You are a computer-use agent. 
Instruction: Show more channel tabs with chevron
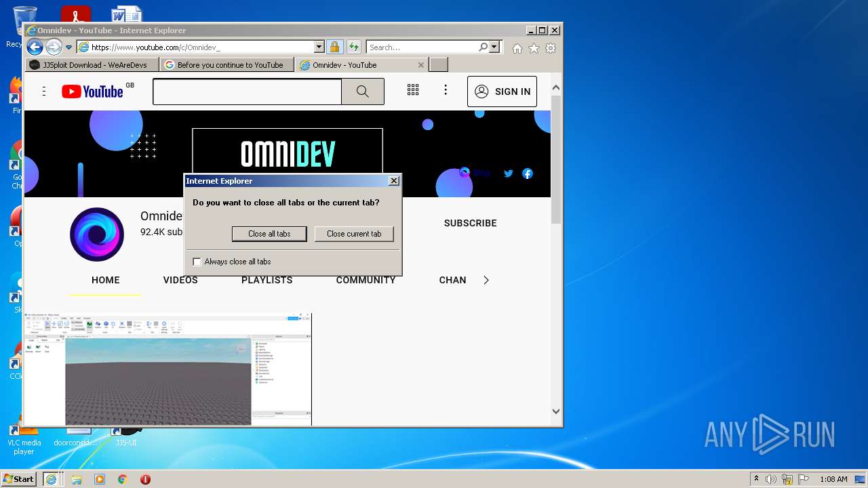[486, 280]
